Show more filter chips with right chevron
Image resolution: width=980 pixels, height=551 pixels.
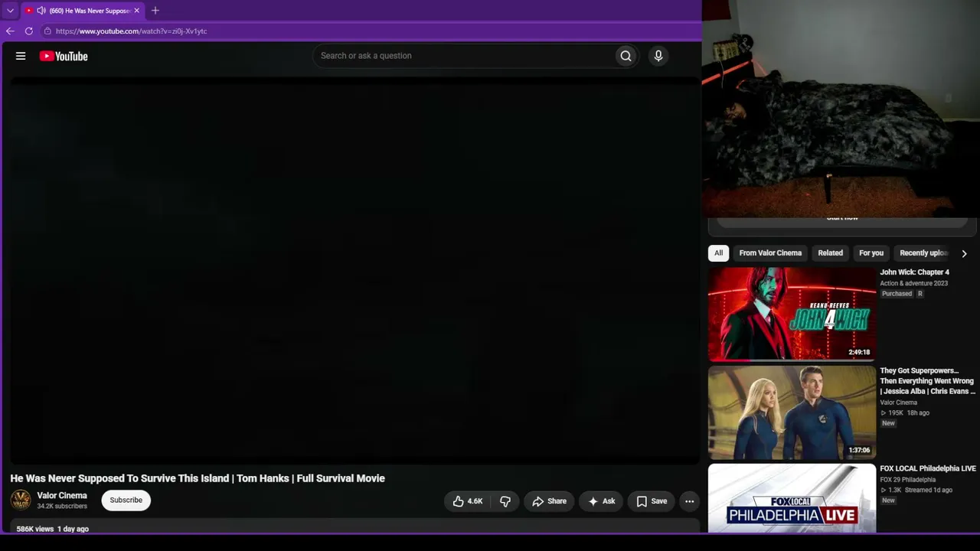point(964,253)
